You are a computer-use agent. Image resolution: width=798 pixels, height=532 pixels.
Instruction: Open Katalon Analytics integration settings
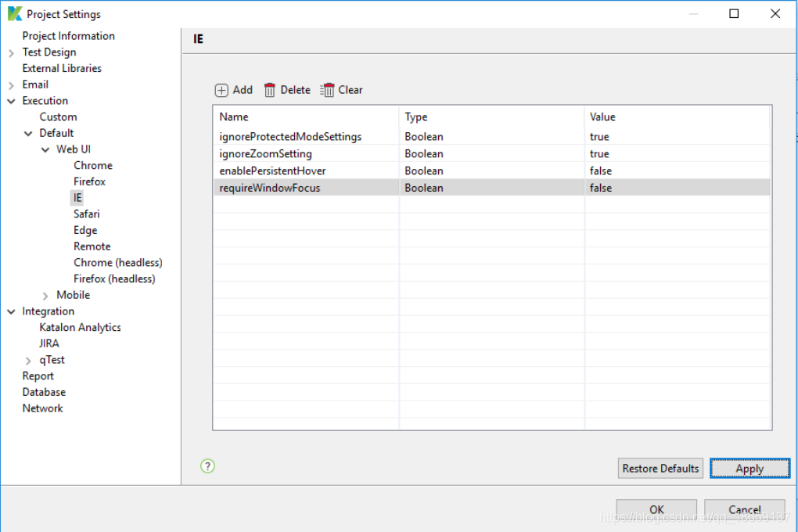(81, 327)
